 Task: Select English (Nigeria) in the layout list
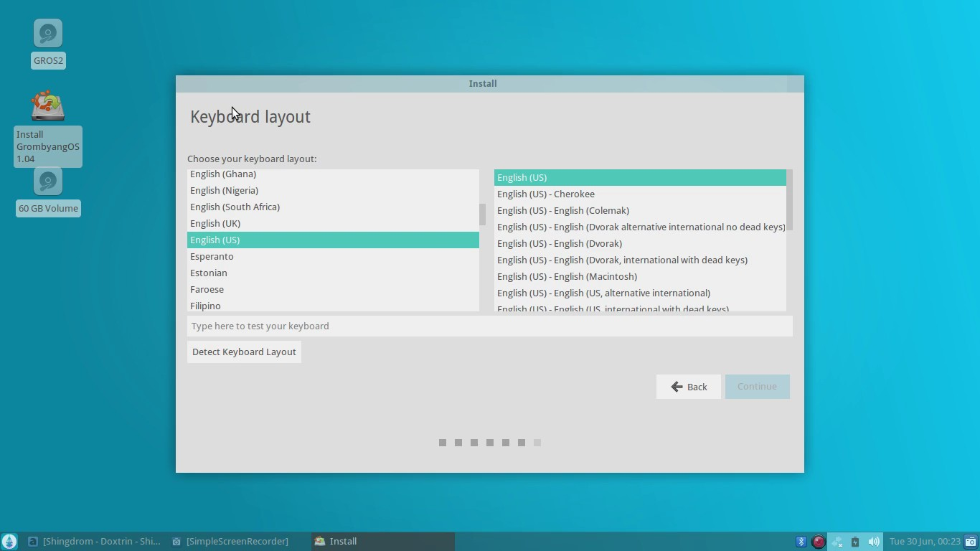pos(333,191)
